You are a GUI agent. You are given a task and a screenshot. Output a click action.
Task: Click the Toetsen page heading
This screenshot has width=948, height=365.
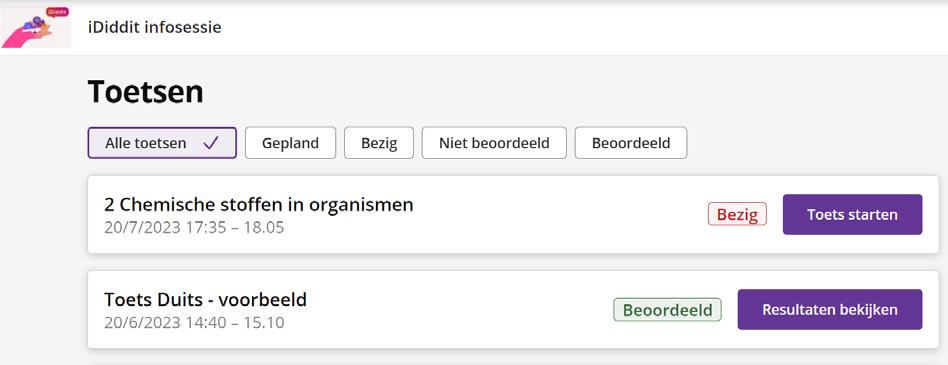(x=146, y=92)
